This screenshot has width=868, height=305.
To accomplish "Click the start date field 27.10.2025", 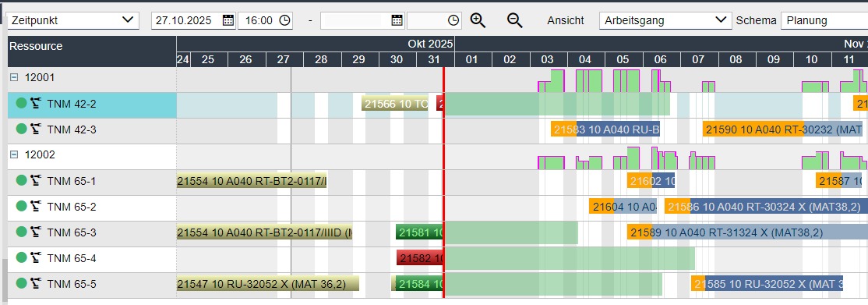I will [x=186, y=20].
